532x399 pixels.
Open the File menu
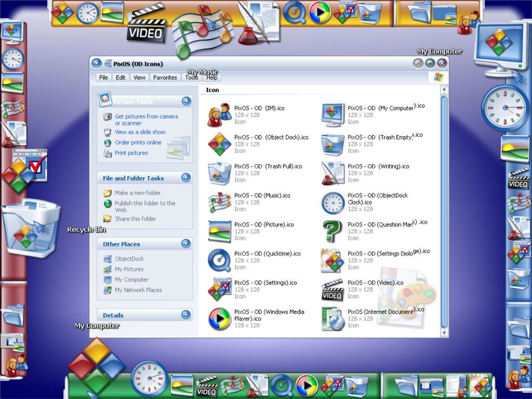coord(103,77)
